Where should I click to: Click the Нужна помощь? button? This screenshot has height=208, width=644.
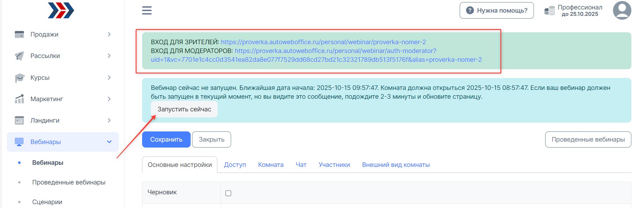[x=496, y=11]
